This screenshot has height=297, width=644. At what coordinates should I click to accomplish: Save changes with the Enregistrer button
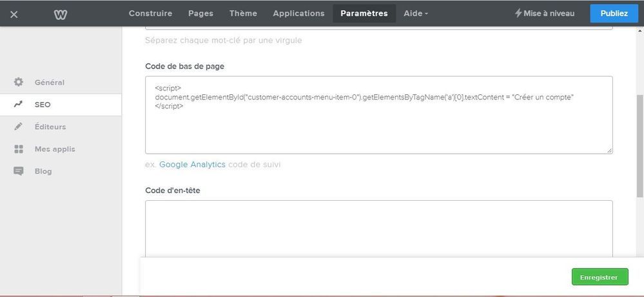pyautogui.click(x=599, y=277)
